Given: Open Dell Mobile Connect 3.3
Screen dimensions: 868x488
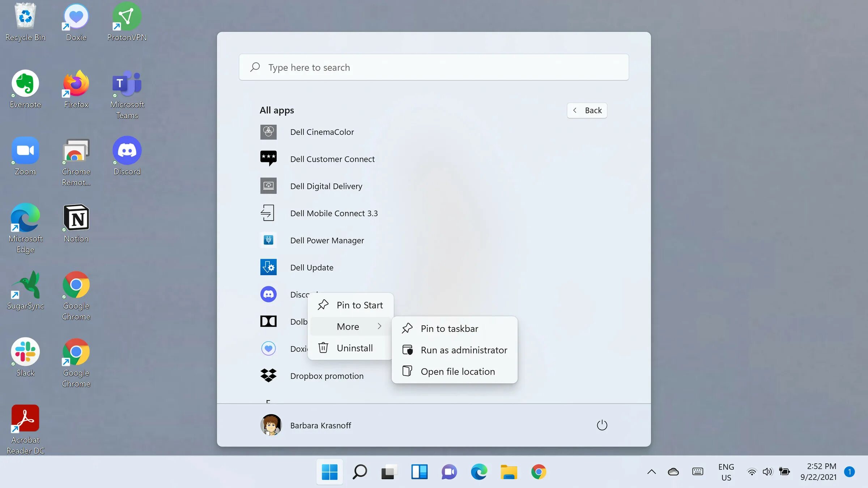Looking at the screenshot, I should (333, 213).
